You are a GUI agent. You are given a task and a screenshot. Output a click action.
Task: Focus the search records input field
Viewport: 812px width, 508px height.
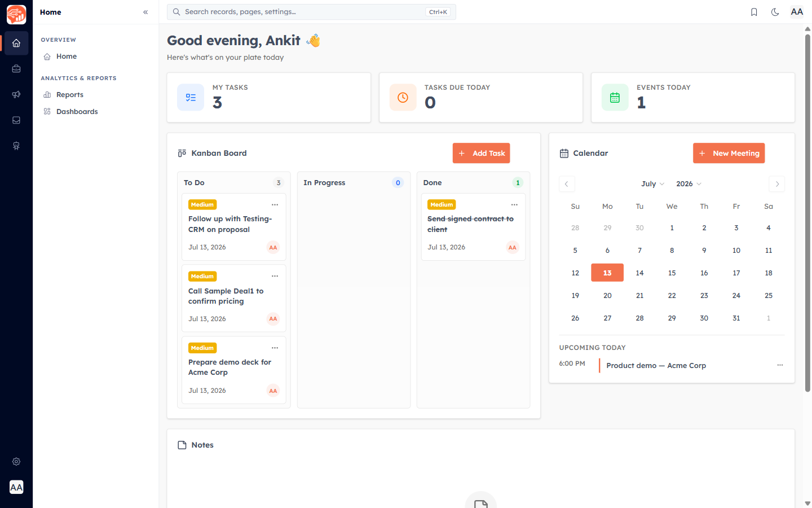311,12
